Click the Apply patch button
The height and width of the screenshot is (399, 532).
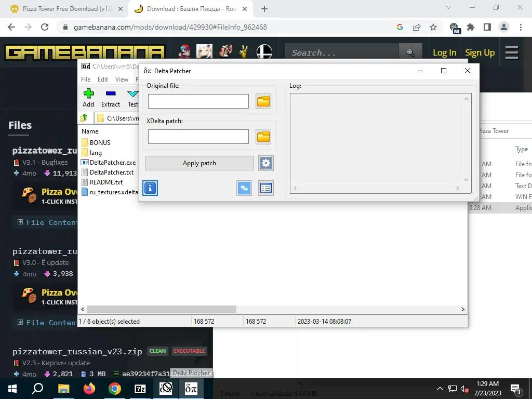click(x=199, y=163)
